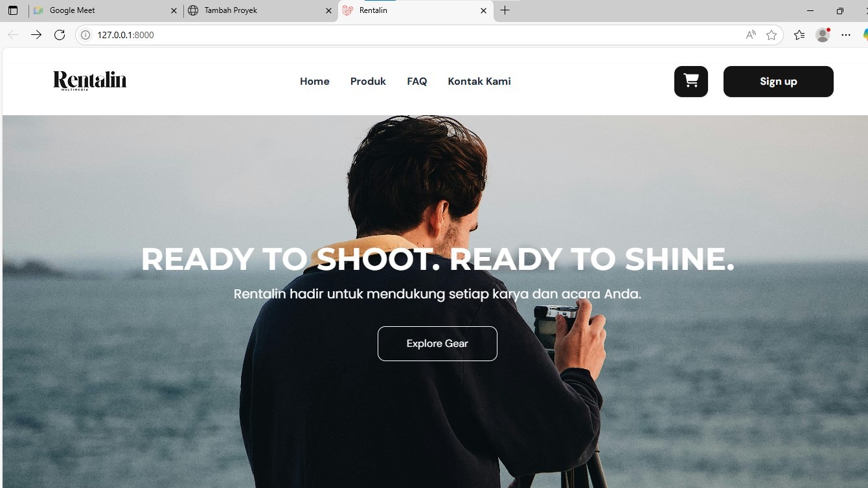Click the read aloud icon
The height and width of the screenshot is (488, 868).
pyautogui.click(x=751, y=35)
